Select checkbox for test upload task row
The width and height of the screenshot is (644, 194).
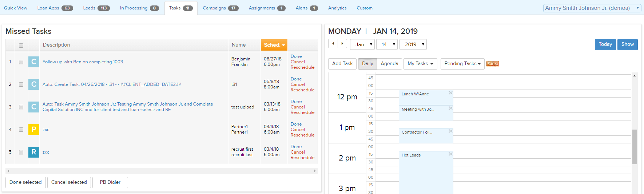point(21,107)
